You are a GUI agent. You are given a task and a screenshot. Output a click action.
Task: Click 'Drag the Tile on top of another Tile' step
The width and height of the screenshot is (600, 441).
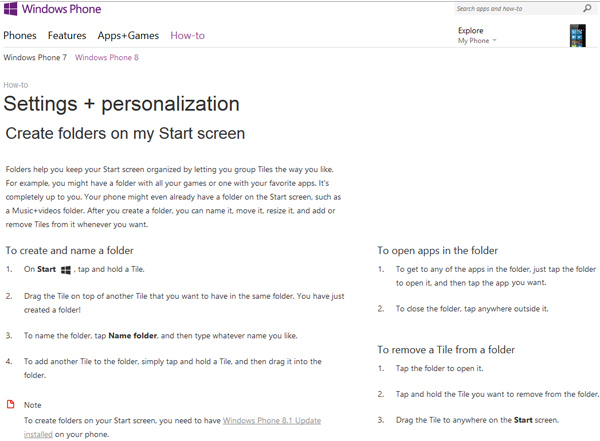click(184, 303)
